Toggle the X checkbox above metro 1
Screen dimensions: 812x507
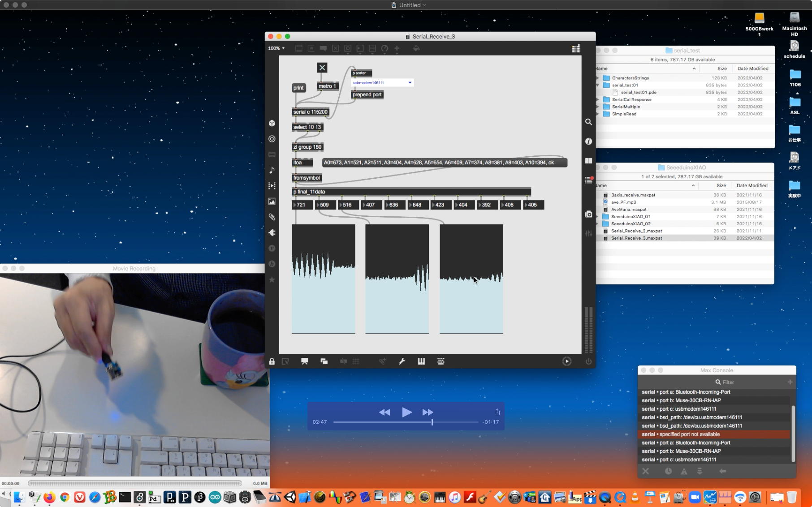tap(322, 68)
